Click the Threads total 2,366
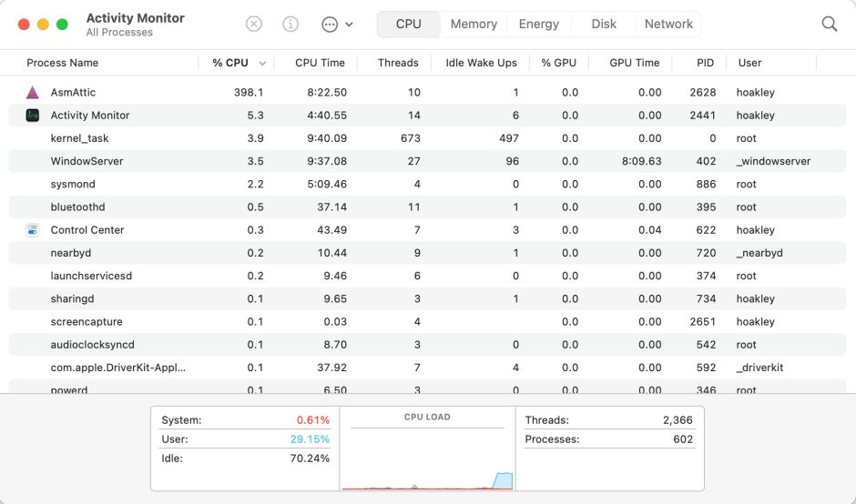Viewport: 856px width, 504px height. coord(678,420)
